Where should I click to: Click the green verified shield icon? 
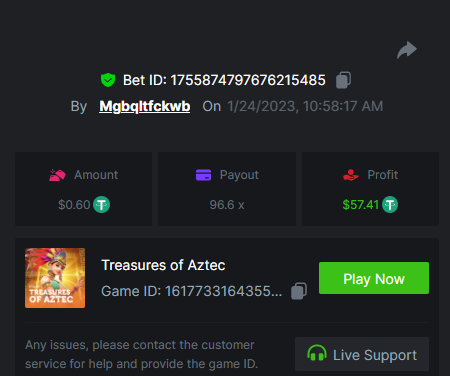pos(108,80)
